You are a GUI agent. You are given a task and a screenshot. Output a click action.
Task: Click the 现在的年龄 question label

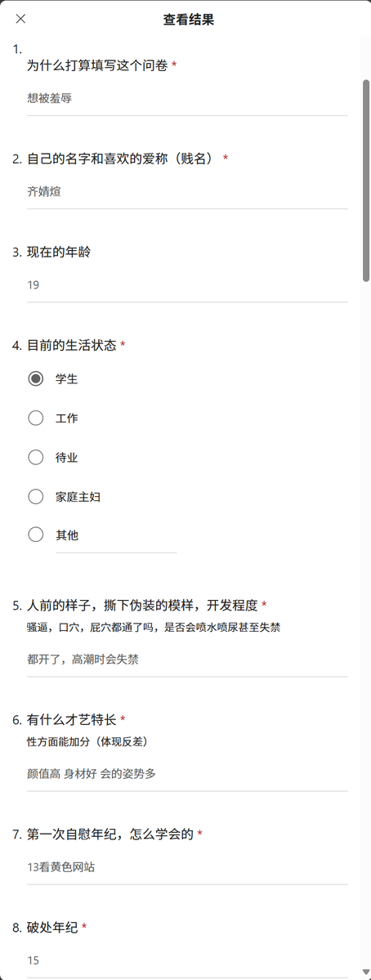(x=60, y=253)
